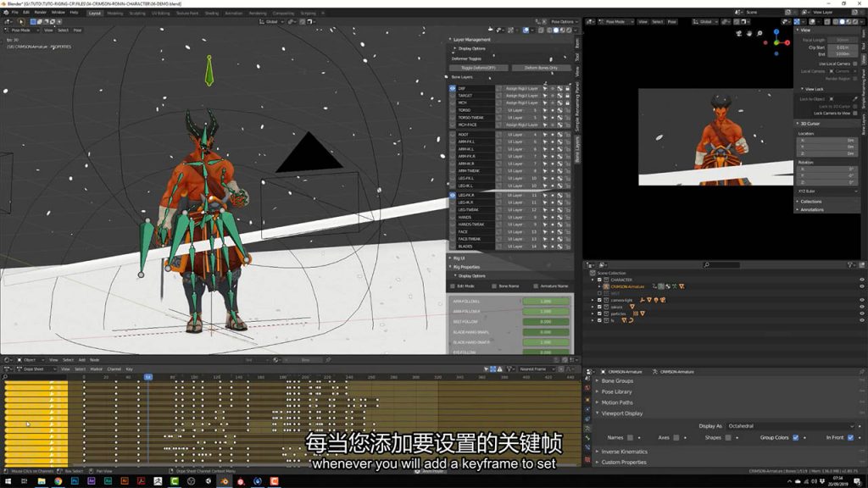
Task: Click the first BLADE-HAND SNAP property slider
Action: pyautogui.click(x=546, y=332)
